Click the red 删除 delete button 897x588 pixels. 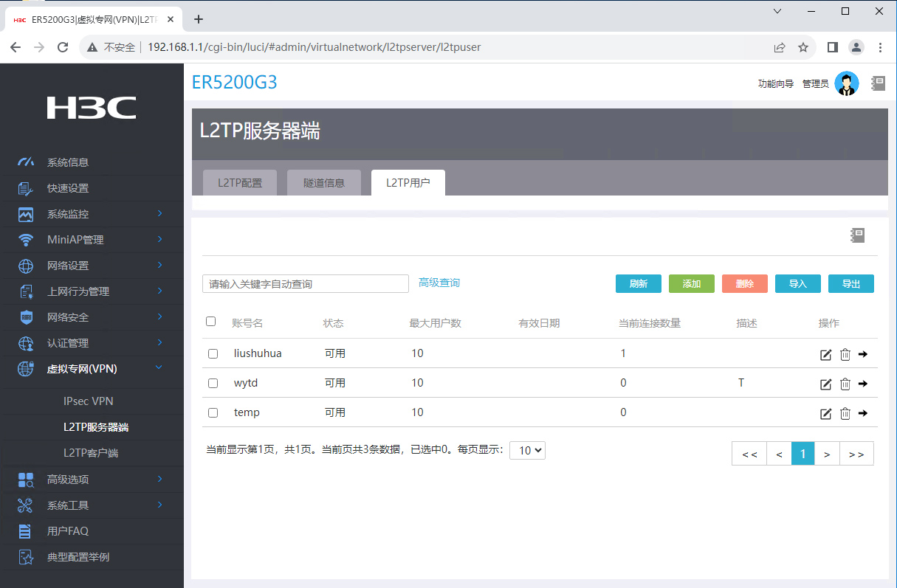[745, 284]
